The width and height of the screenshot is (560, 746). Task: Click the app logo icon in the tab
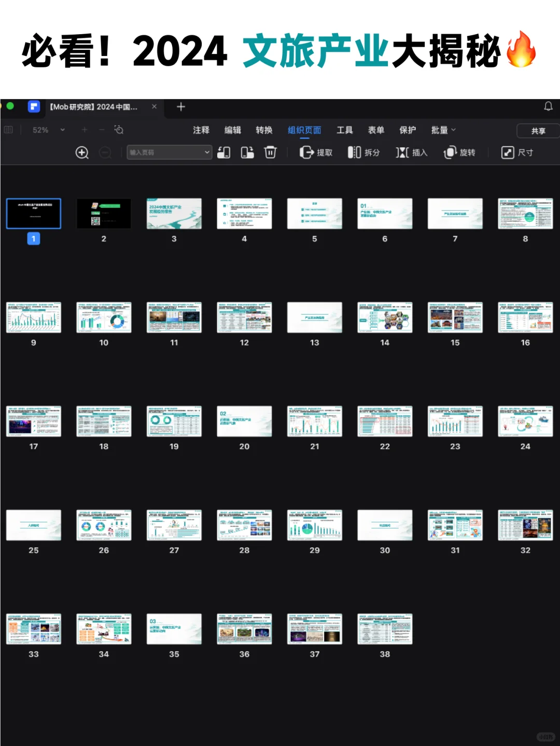point(34,107)
